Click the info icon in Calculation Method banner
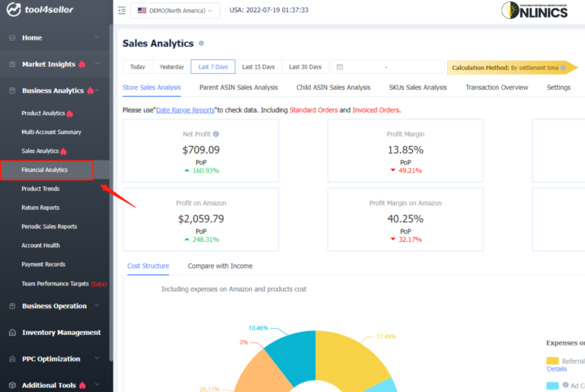The width and height of the screenshot is (585, 392). pos(564,68)
